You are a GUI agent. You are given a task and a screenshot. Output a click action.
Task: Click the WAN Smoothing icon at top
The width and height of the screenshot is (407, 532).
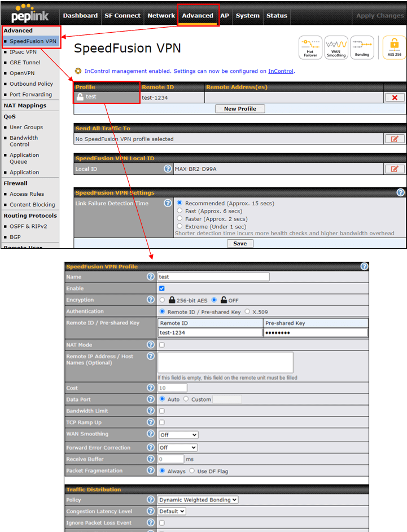click(x=336, y=48)
